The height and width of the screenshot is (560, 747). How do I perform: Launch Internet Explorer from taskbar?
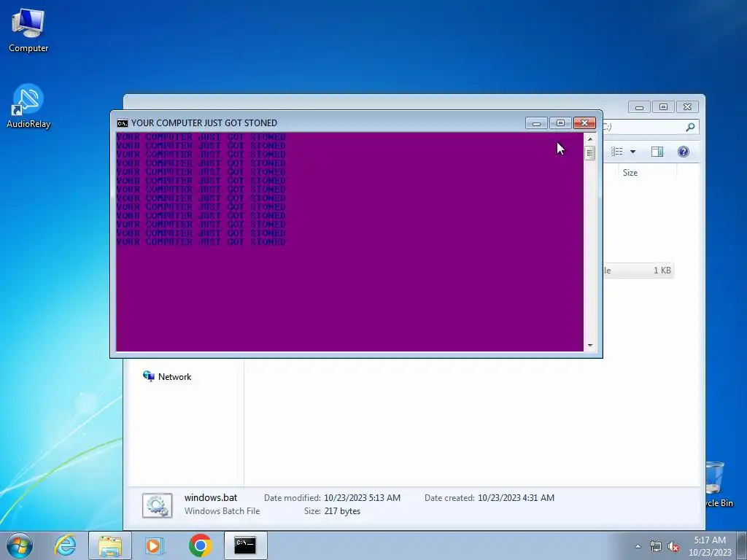tap(65, 545)
